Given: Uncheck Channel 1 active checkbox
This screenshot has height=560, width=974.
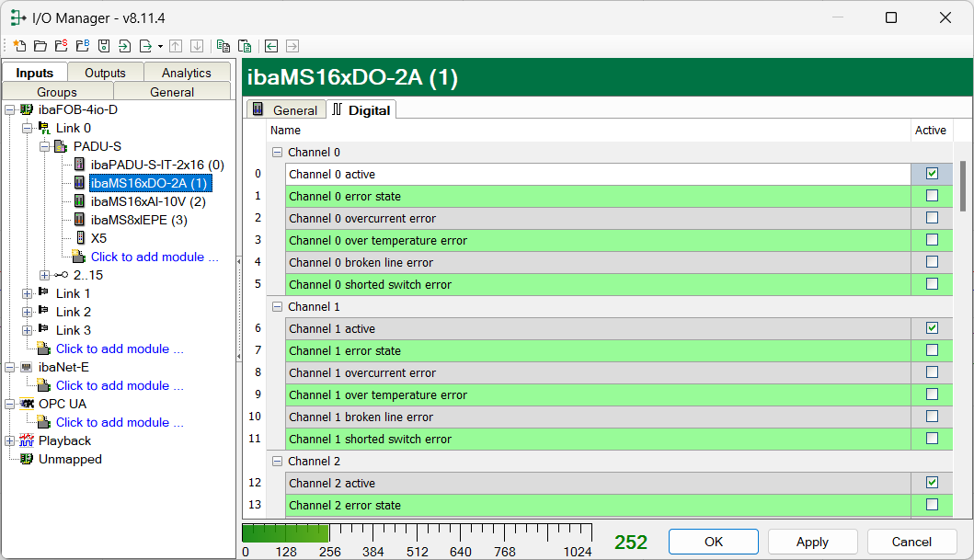Looking at the screenshot, I should (x=932, y=327).
